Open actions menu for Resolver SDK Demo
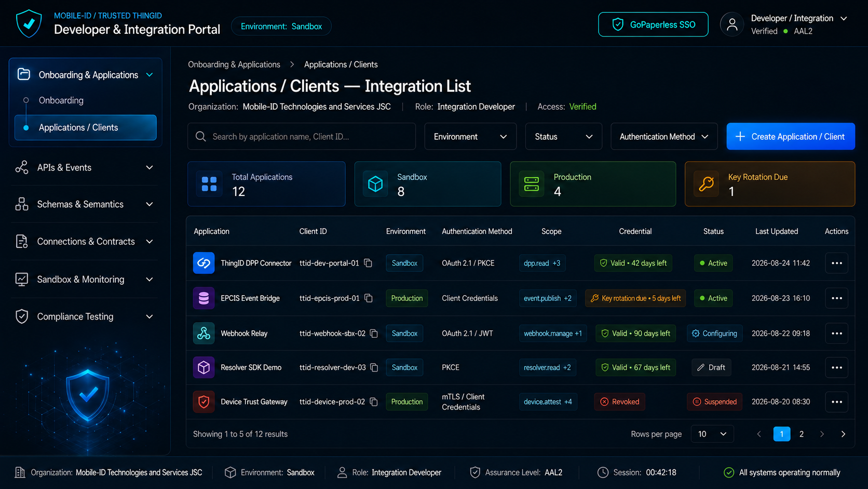 (836, 367)
